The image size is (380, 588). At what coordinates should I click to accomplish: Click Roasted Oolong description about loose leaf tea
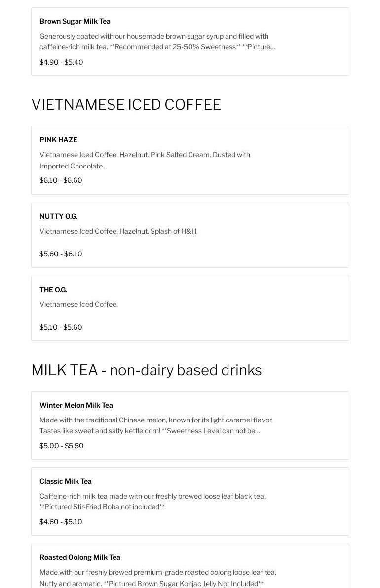click(x=157, y=578)
